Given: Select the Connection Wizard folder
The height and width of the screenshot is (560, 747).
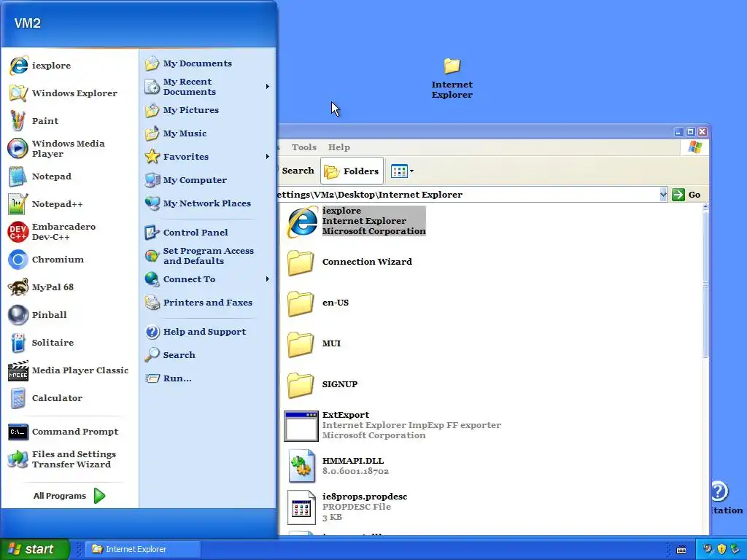Looking at the screenshot, I should (x=349, y=262).
